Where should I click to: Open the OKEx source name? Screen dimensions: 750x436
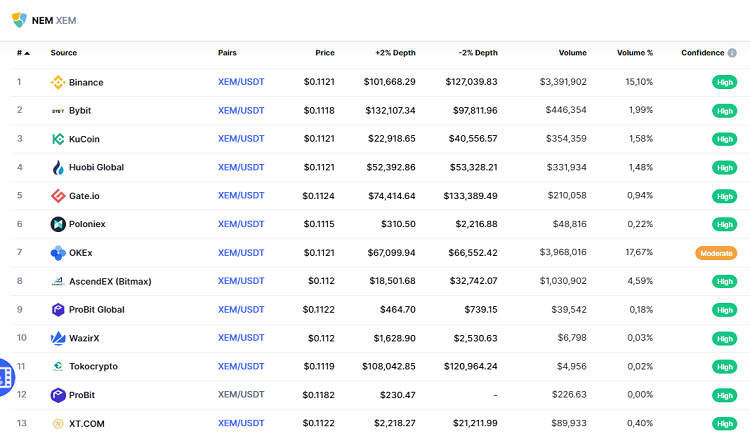pos(80,253)
